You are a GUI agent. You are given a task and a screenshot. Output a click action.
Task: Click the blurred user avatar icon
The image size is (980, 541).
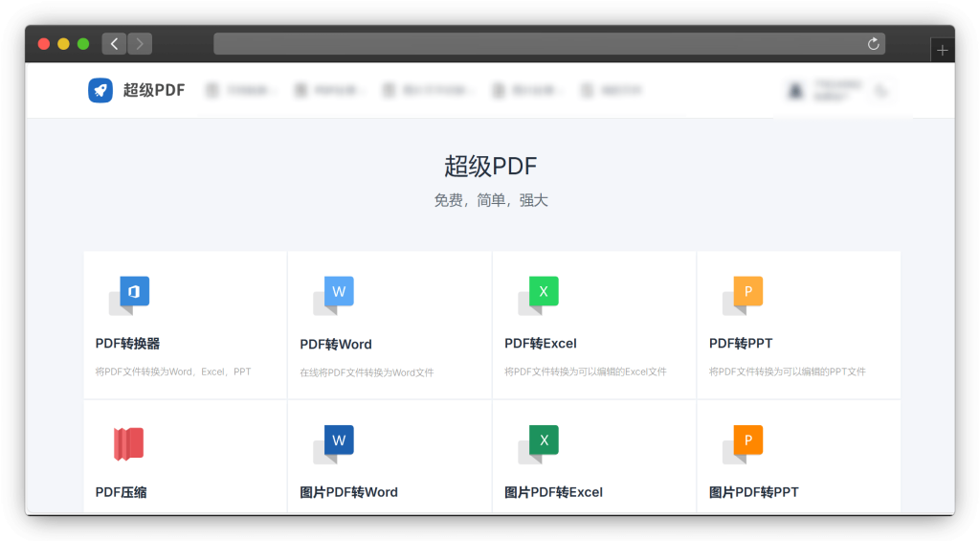795,91
